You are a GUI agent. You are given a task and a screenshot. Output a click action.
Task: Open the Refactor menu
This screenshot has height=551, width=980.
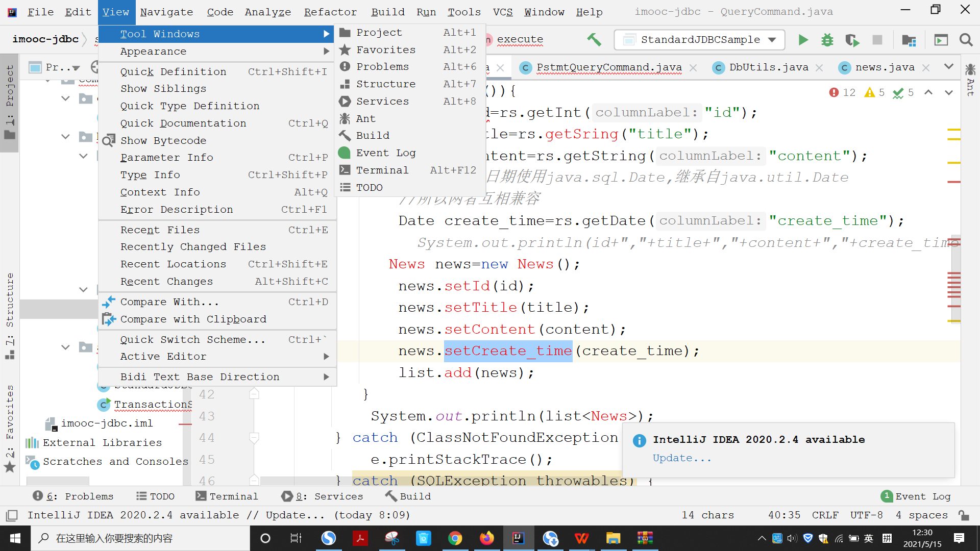click(330, 12)
